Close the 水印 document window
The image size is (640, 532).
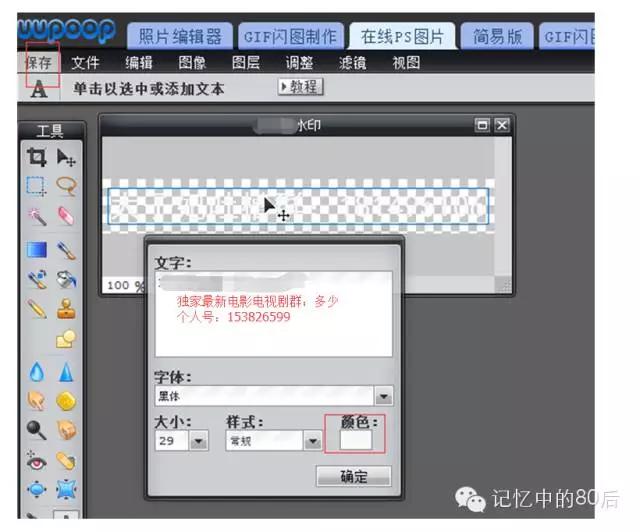[x=502, y=125]
